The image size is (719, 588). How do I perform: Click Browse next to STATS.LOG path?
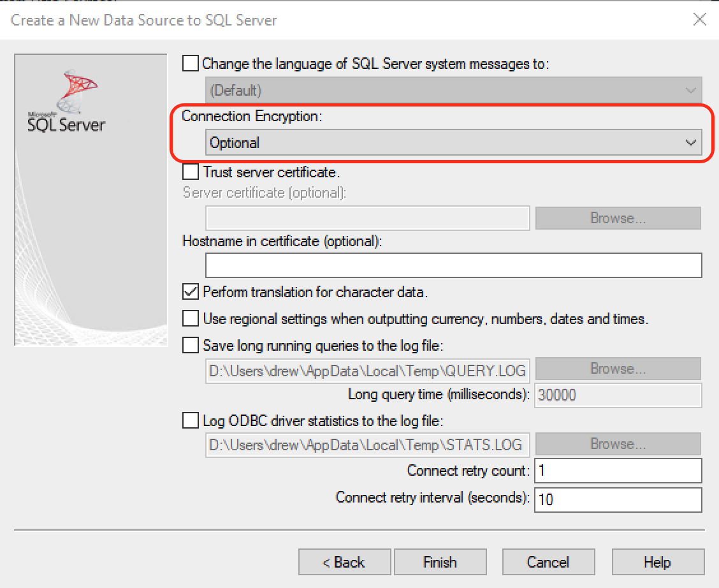618,445
